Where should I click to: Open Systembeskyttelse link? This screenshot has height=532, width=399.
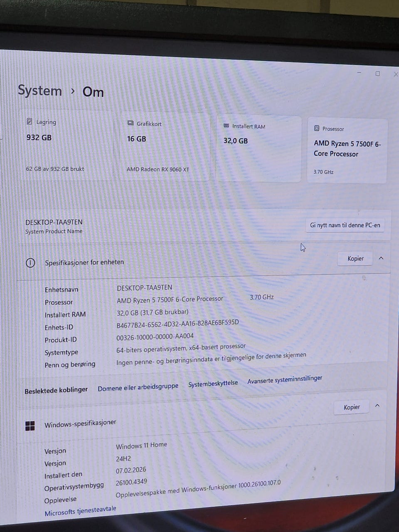[x=213, y=384]
